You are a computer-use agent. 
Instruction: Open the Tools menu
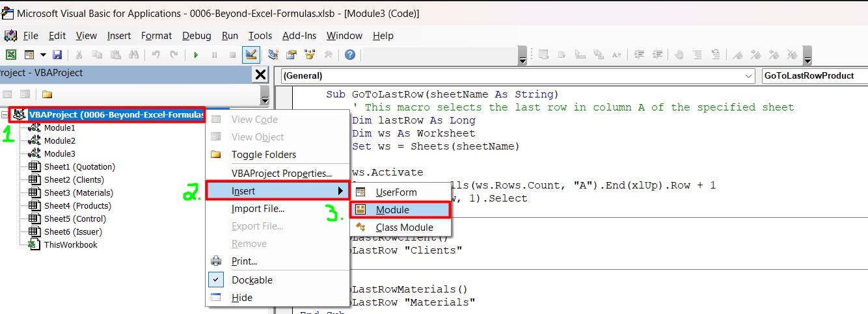click(x=260, y=36)
